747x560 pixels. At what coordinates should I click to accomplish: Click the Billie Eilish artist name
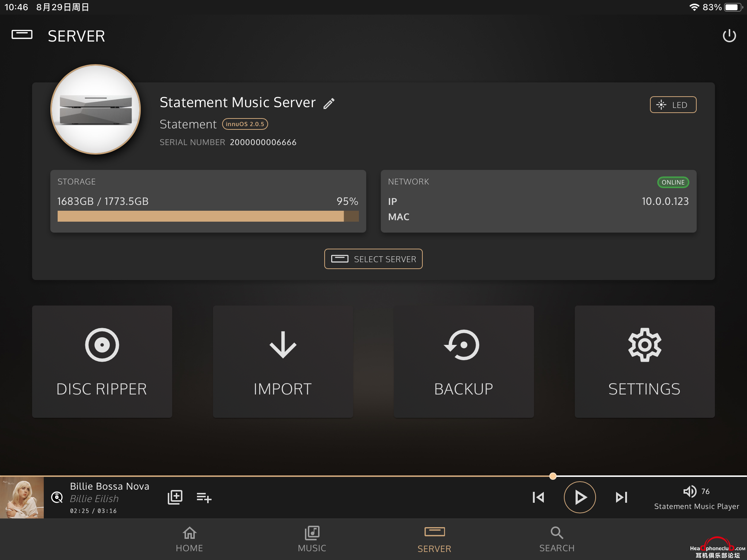pos(94,499)
